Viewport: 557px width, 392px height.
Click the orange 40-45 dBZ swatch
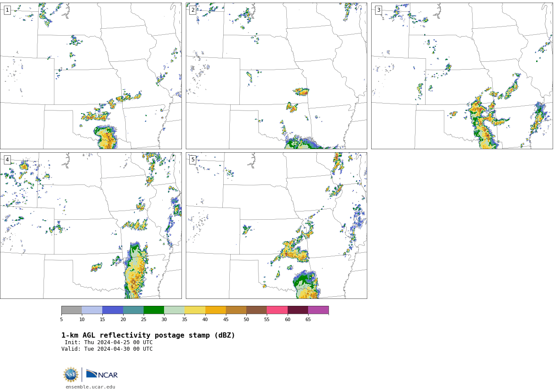point(215,310)
